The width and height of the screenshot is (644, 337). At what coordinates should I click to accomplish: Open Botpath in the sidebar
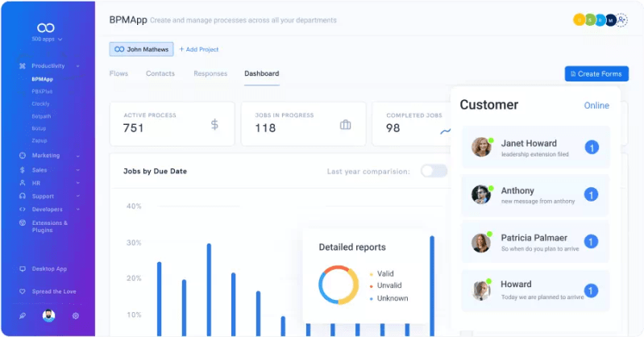click(x=41, y=116)
